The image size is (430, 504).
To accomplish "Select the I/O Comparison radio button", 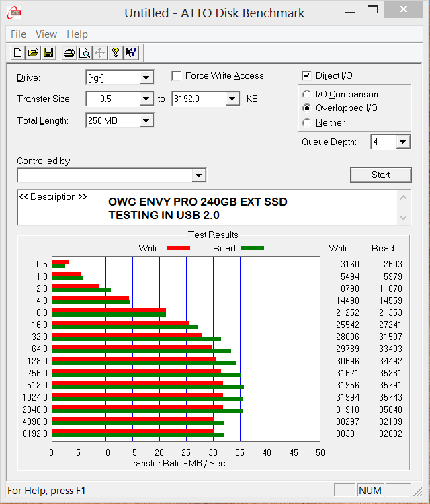I will coord(307,95).
